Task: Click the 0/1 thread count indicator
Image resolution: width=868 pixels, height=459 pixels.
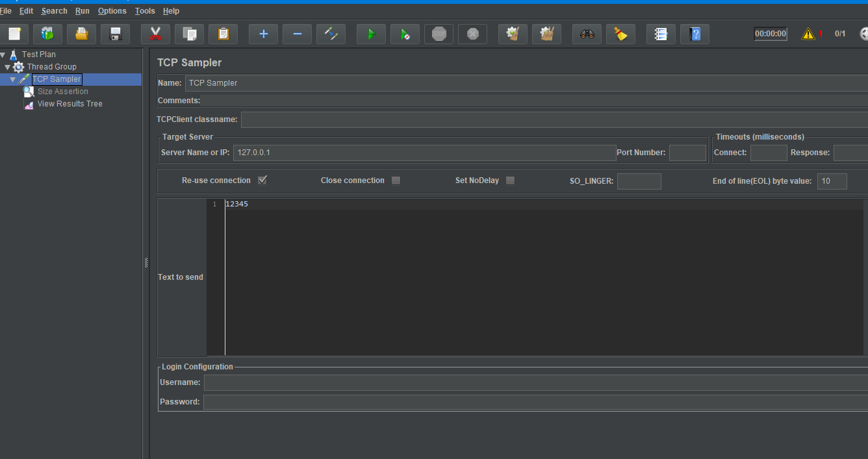Action: [840, 34]
